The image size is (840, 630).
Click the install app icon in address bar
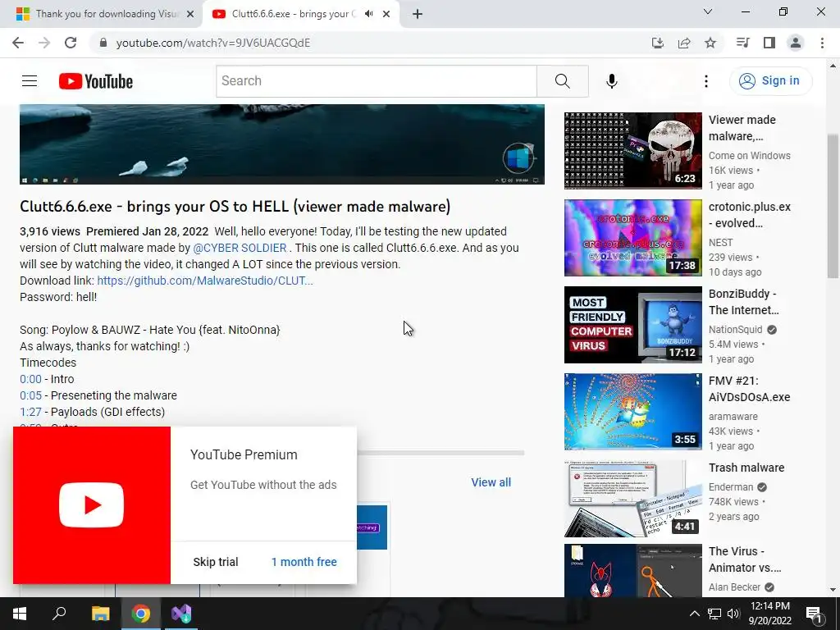(657, 43)
